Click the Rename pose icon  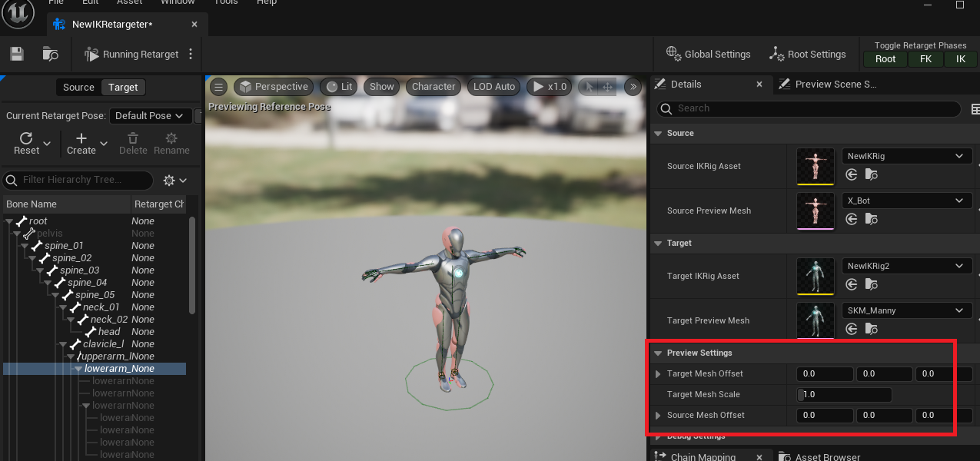pyautogui.click(x=171, y=143)
